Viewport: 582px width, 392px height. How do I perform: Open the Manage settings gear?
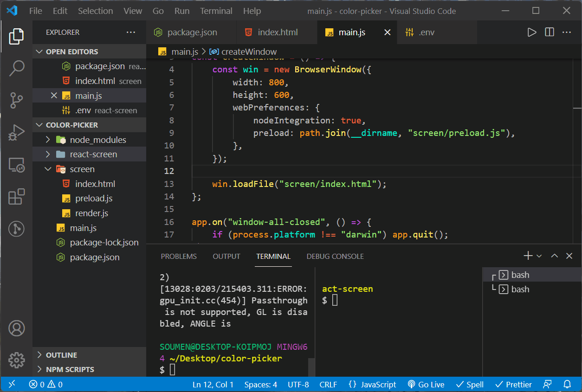(x=17, y=360)
